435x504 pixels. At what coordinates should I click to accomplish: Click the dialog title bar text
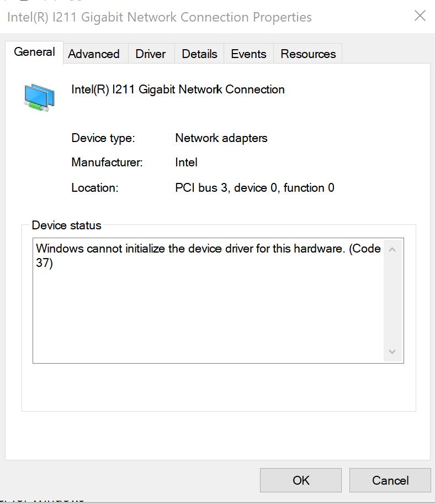[159, 17]
